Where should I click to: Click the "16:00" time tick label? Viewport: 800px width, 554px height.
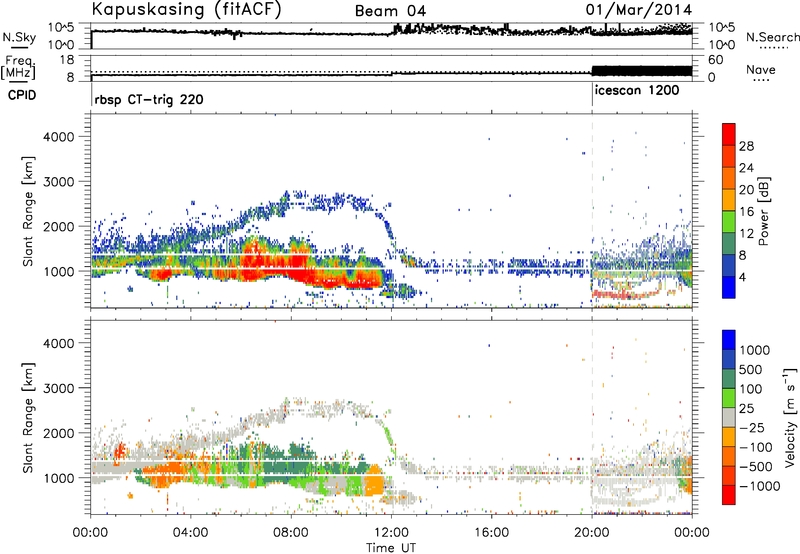[x=491, y=533]
